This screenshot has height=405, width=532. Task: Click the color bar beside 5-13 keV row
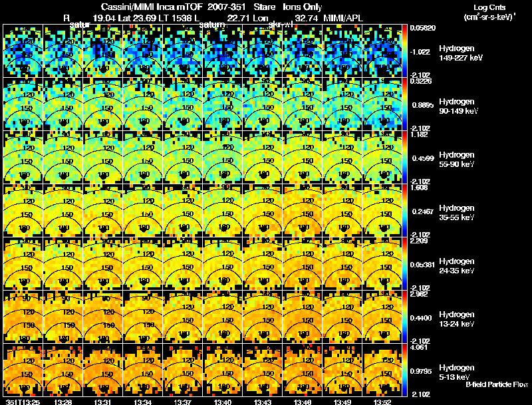(404, 370)
